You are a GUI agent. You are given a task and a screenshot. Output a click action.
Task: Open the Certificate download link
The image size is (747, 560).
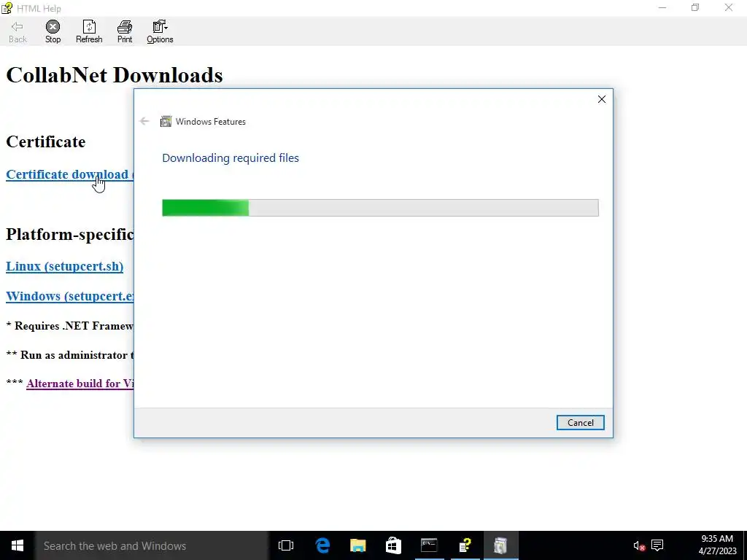tap(69, 174)
